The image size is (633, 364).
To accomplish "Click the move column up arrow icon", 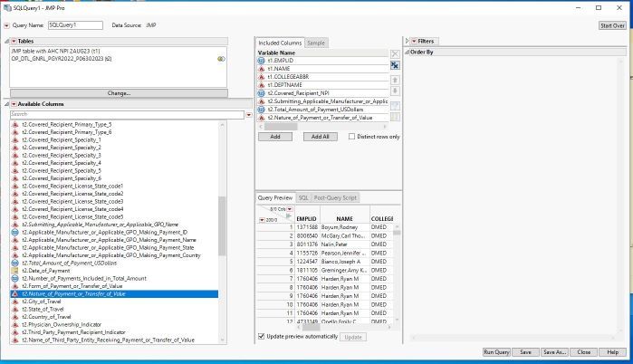I will click(395, 80).
